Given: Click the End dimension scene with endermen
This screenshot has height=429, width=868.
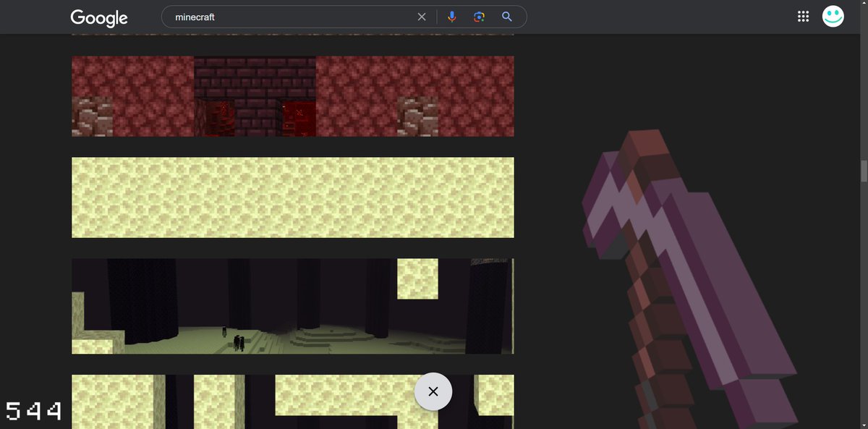Looking at the screenshot, I should [293, 306].
